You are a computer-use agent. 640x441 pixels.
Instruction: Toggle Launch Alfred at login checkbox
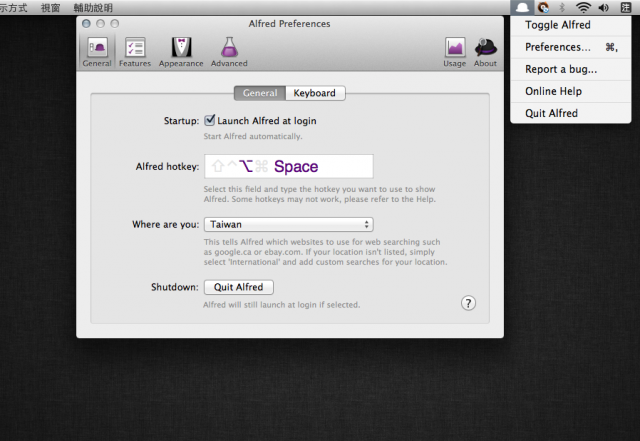click(209, 120)
